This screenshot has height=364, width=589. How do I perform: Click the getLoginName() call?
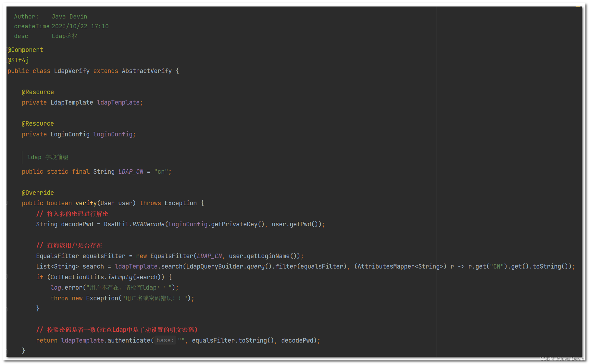click(x=271, y=256)
